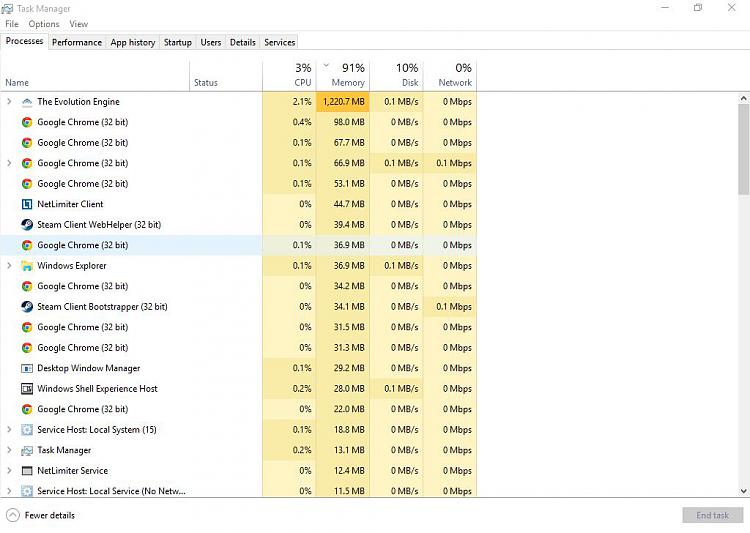Click Chrome icon in the 98.0 MB row
The height and width of the screenshot is (533, 750).
point(27,122)
